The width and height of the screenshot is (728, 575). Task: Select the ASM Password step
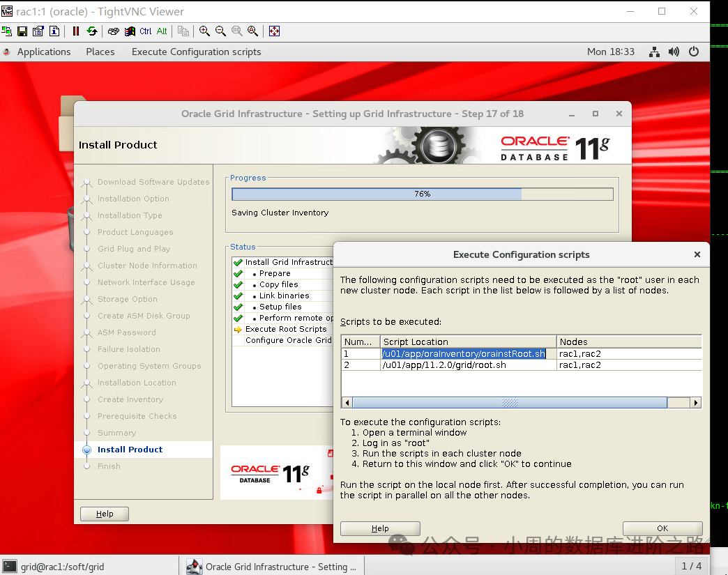(x=127, y=332)
